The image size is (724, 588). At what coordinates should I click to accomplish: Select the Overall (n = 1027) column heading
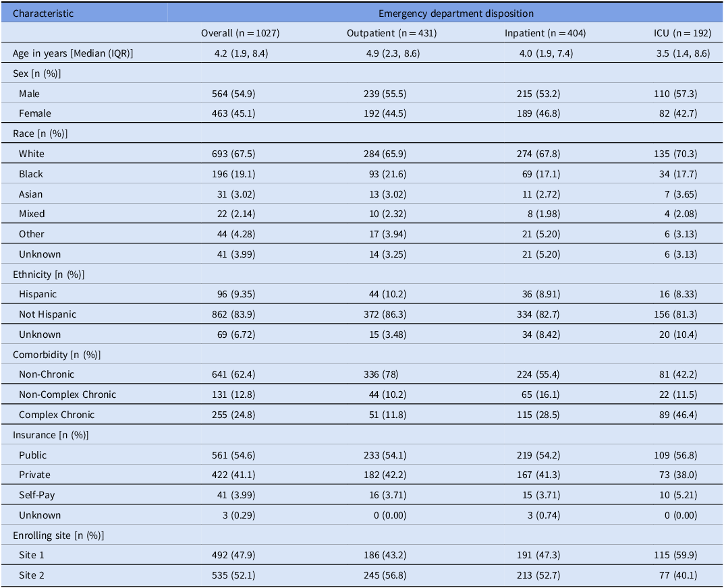[240, 33]
